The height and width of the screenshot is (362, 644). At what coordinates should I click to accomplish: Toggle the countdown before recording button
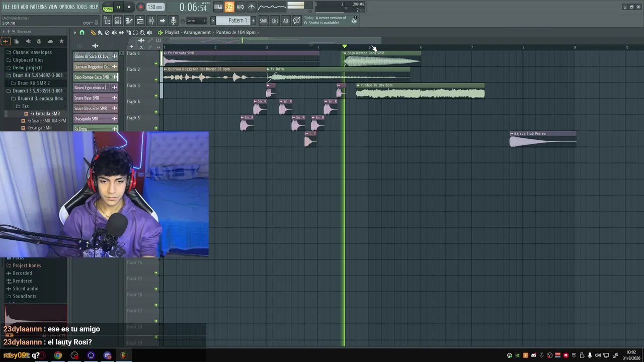pos(229,7)
